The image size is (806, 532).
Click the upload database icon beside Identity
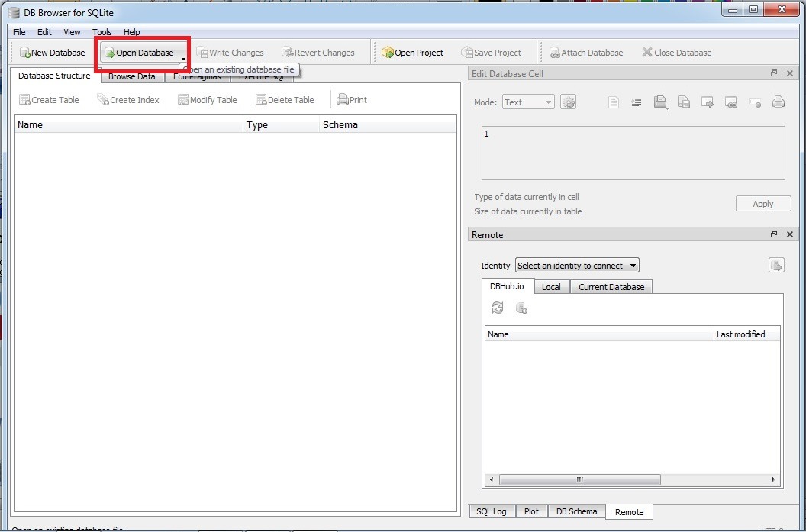click(776, 265)
